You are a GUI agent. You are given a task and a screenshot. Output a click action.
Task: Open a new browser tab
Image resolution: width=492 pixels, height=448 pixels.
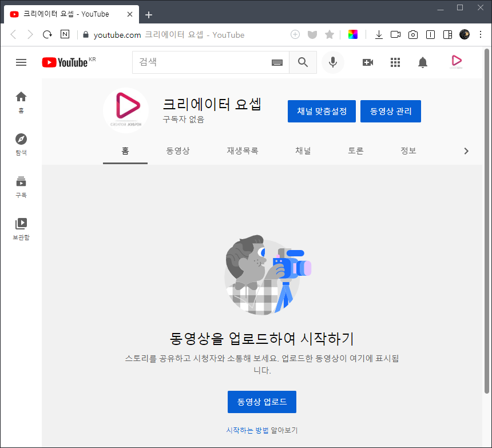pos(149,15)
